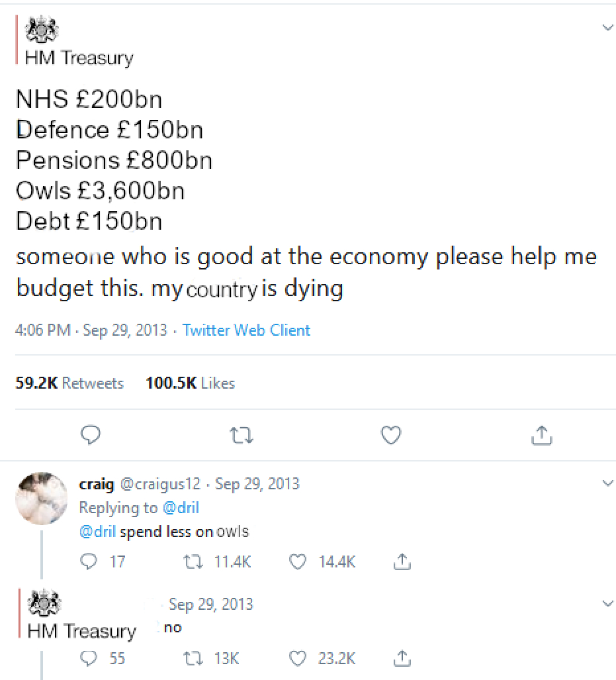Open chevron menu on the 'no' reply
This screenshot has height=680, width=616.
(607, 603)
